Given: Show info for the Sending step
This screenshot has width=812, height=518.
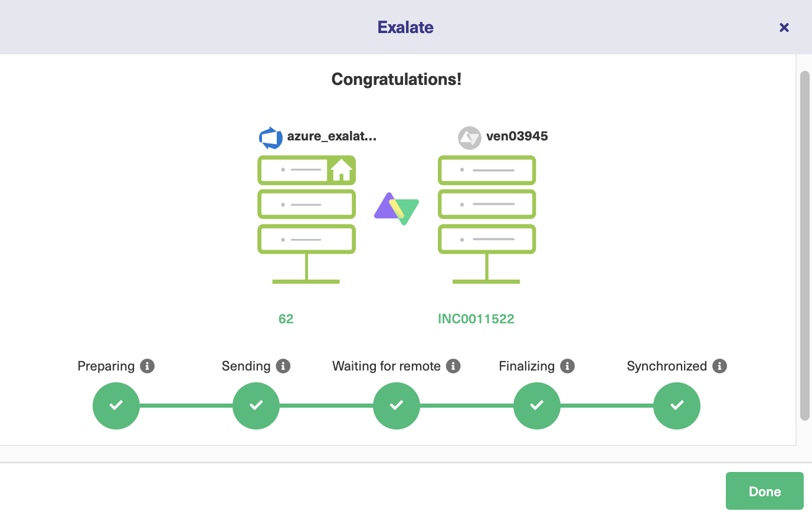Looking at the screenshot, I should pos(283,366).
